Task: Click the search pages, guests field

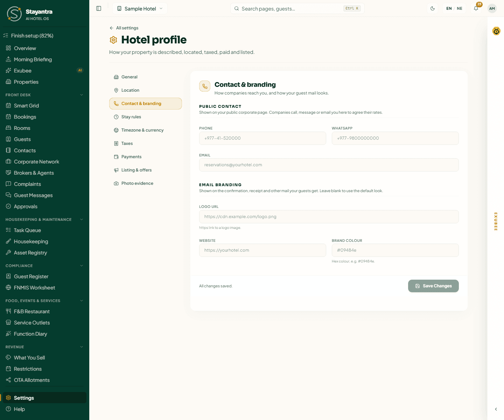Action: tap(297, 8)
